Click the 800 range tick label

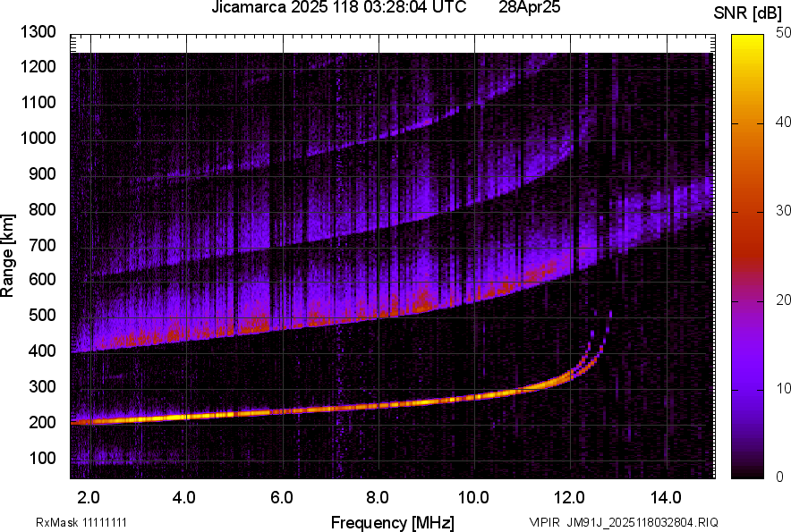[x=42, y=209]
